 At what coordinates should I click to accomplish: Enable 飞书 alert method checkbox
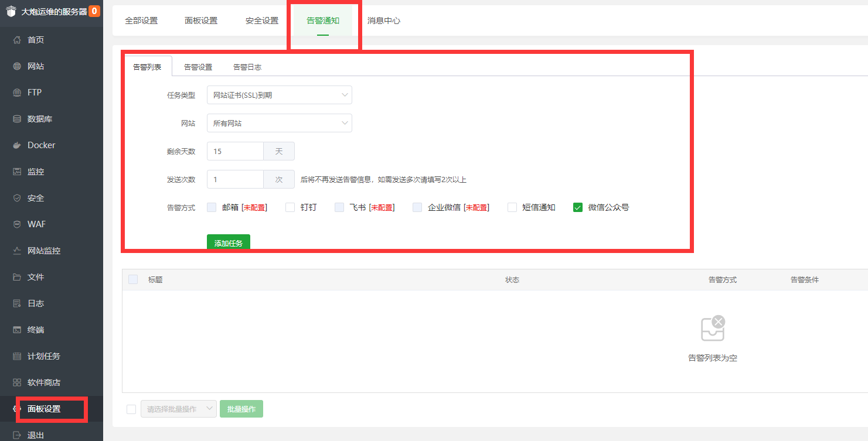[x=339, y=207]
